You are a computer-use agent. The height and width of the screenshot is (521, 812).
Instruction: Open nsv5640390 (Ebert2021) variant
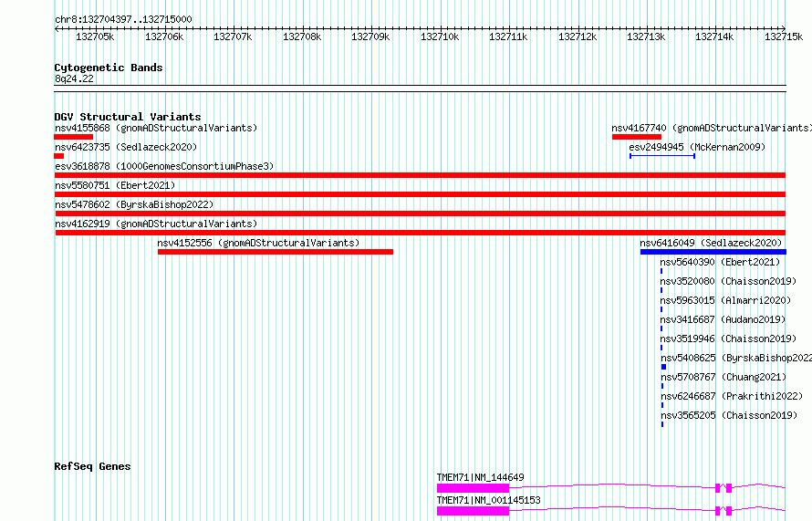(x=721, y=262)
